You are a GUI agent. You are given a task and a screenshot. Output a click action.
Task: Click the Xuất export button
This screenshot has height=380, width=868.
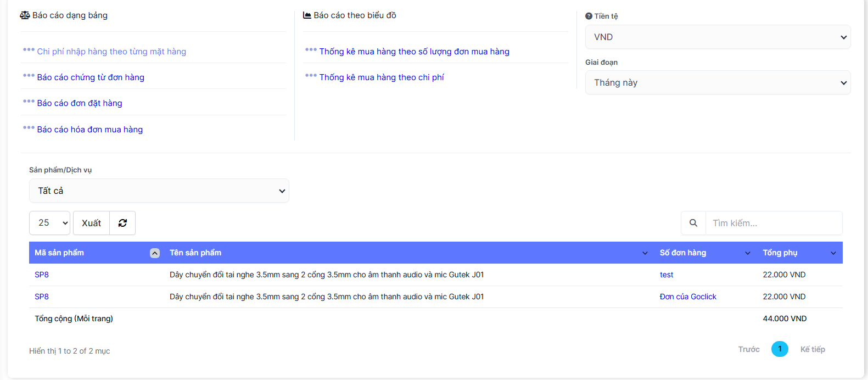coord(91,223)
